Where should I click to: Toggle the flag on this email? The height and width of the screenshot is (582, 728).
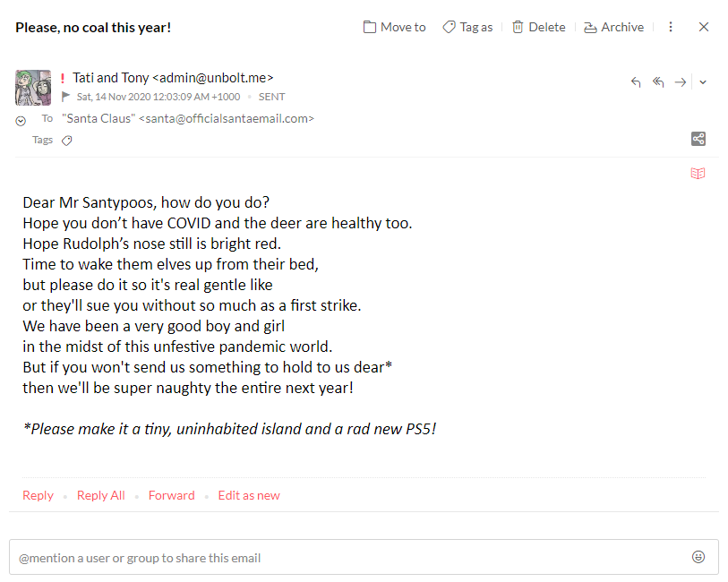66,97
